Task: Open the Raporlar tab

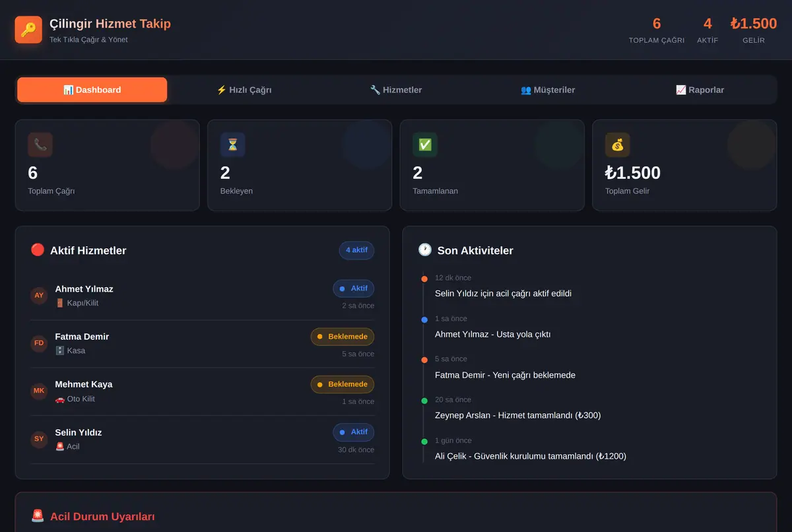Action: [x=700, y=90]
